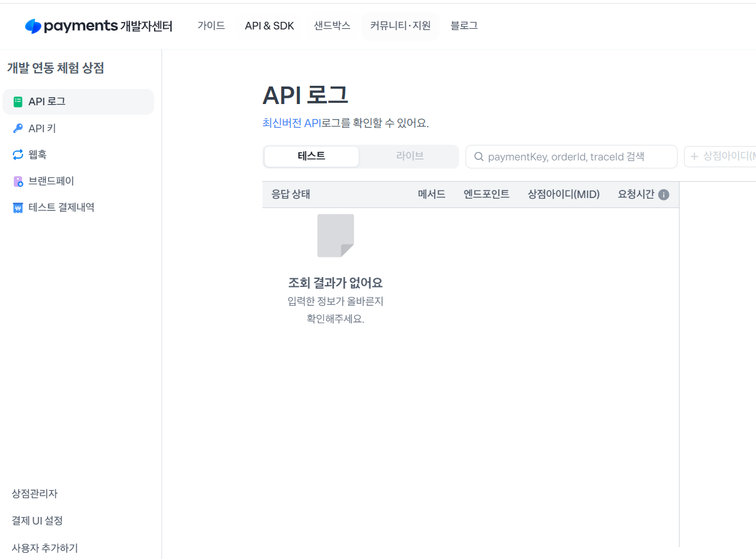Click the purple 브랜드페이 icon
The image size is (756, 559).
pyautogui.click(x=18, y=181)
